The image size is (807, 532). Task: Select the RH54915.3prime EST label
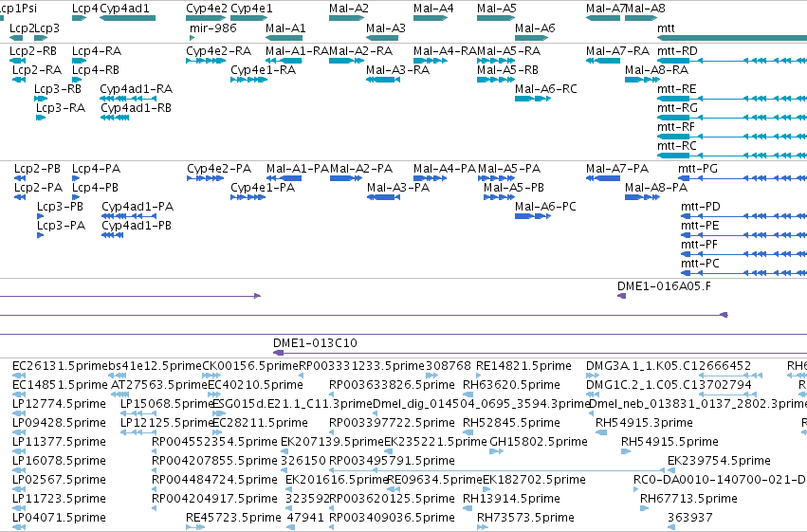644,423
